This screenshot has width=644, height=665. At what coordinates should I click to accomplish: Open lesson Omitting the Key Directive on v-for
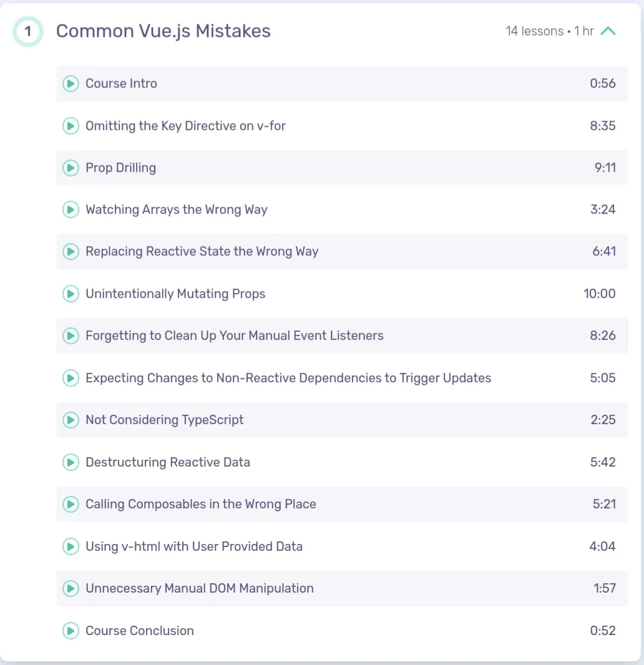tap(342, 126)
